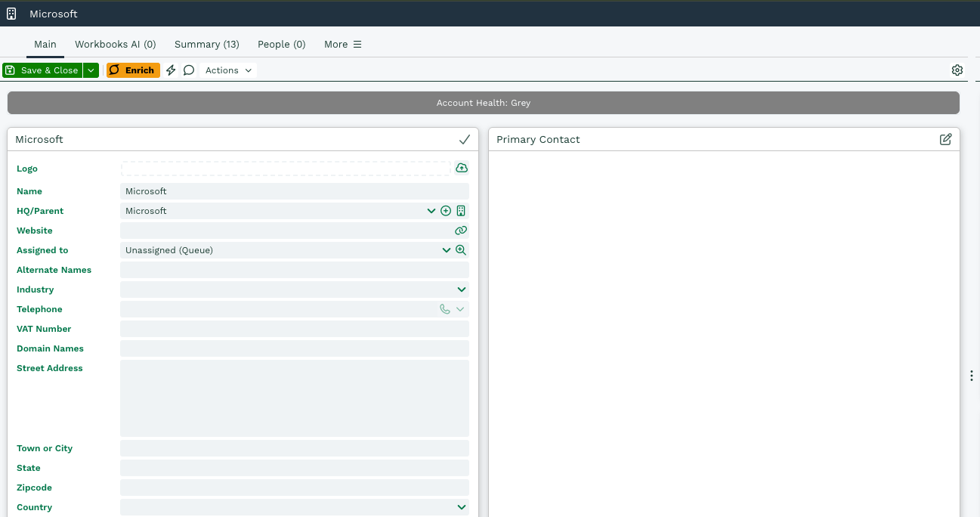Click the organisation building icon beside Microsoft title

coord(11,14)
